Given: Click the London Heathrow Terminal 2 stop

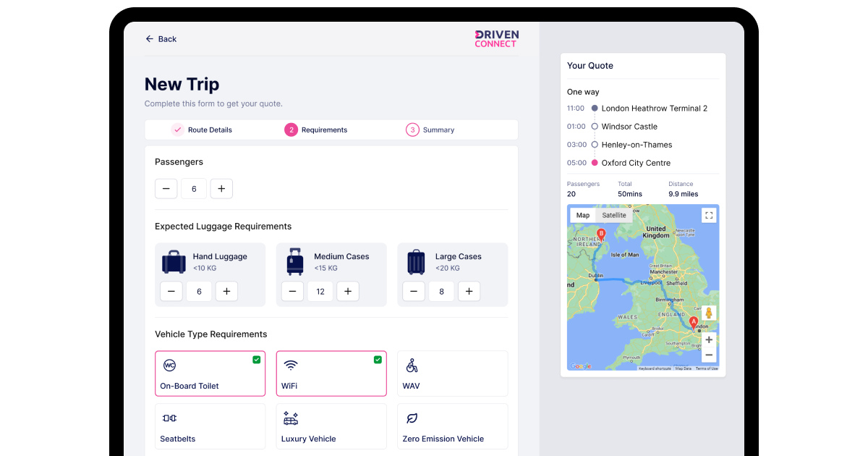Looking at the screenshot, I should coord(655,109).
